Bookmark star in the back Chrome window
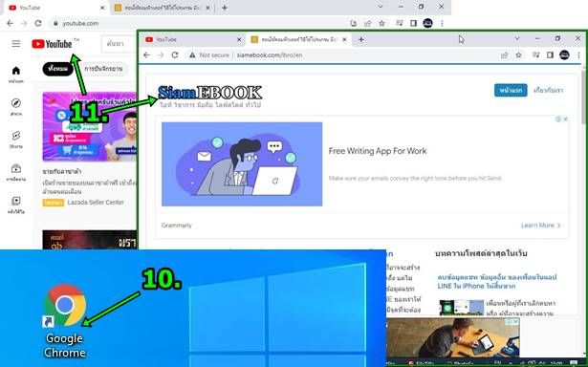 (x=381, y=23)
